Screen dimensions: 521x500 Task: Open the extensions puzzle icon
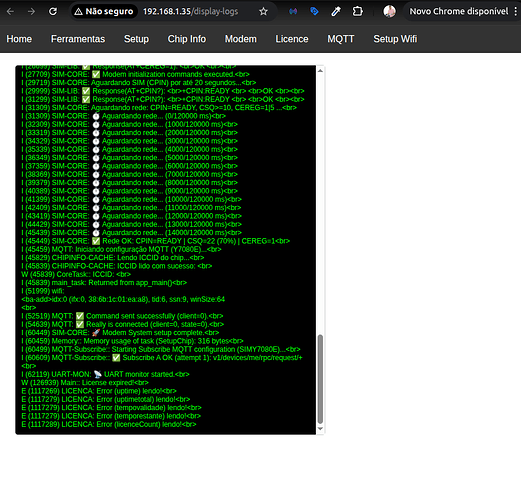pos(357,12)
